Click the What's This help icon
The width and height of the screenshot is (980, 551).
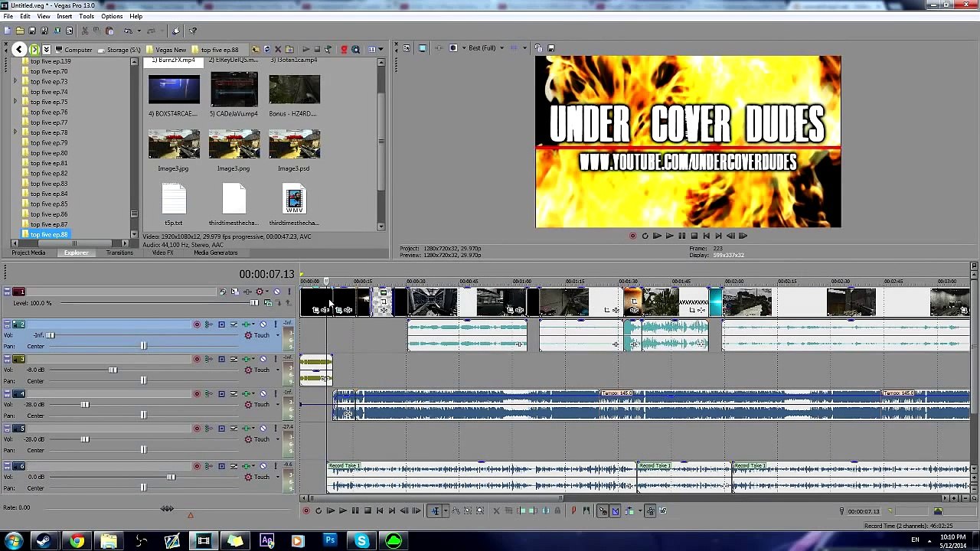tap(192, 31)
